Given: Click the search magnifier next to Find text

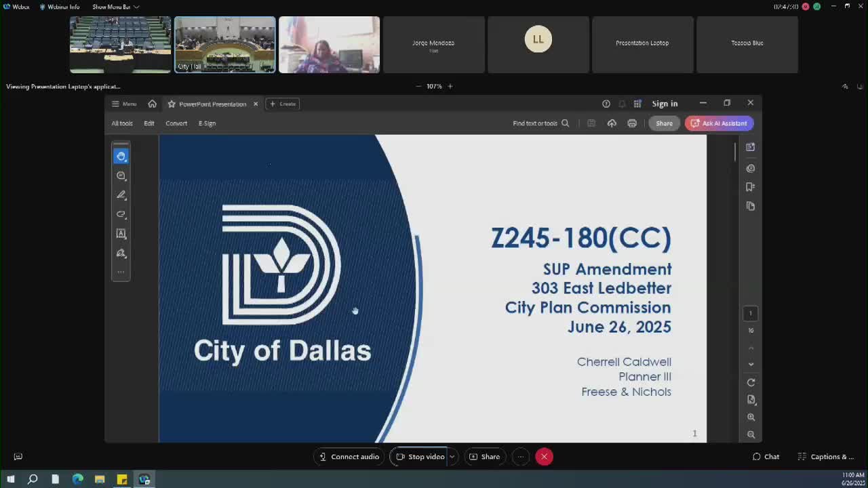Looking at the screenshot, I should point(565,123).
